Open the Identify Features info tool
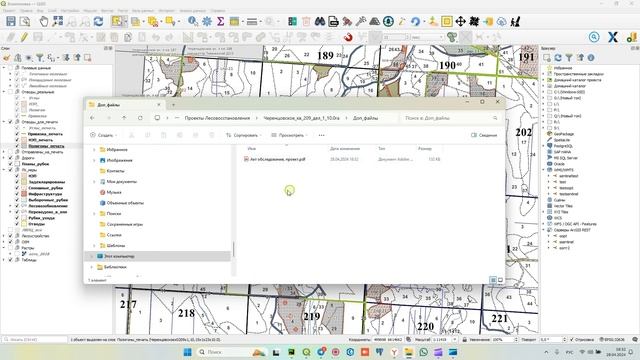This screenshot has height=360, width=640. point(193,21)
